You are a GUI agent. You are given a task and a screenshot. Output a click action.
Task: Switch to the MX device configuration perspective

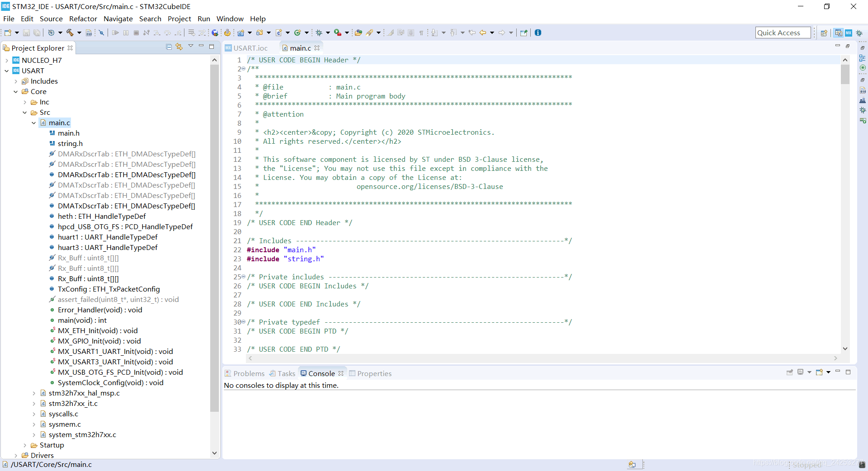point(849,33)
